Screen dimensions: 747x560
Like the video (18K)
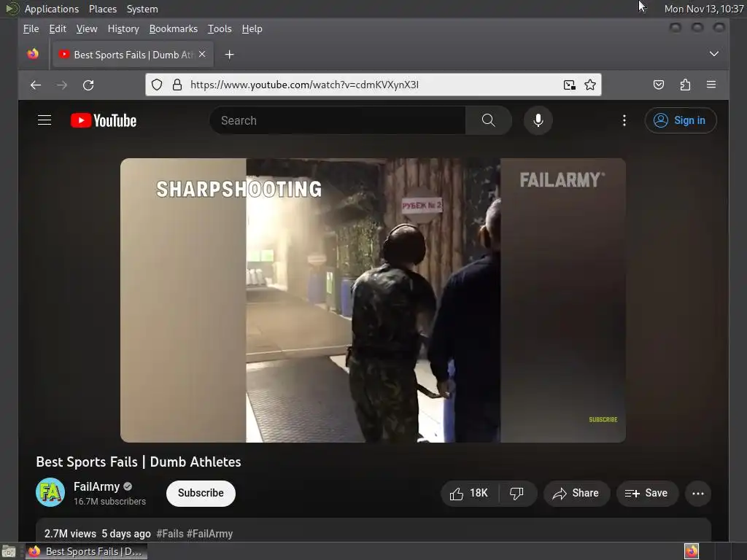(469, 494)
